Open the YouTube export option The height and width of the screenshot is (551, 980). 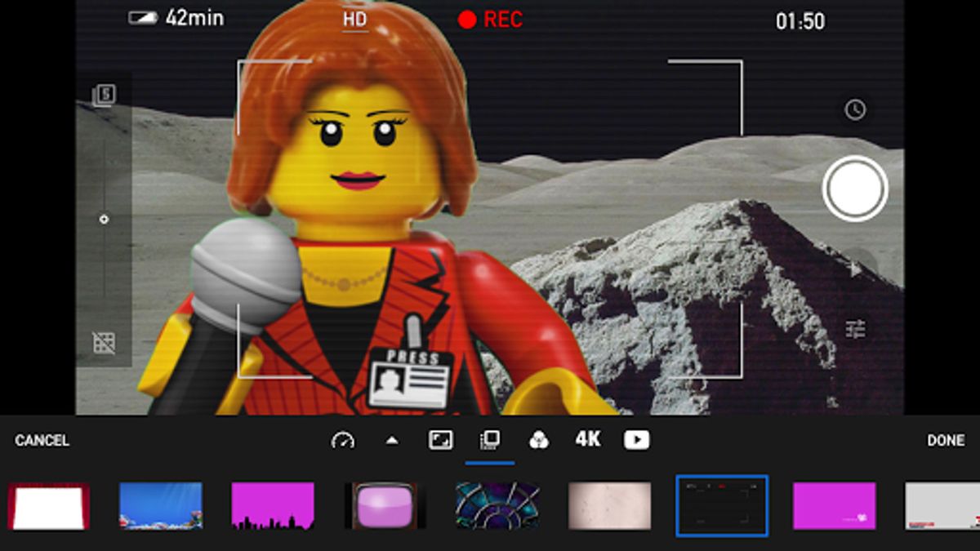coord(637,441)
